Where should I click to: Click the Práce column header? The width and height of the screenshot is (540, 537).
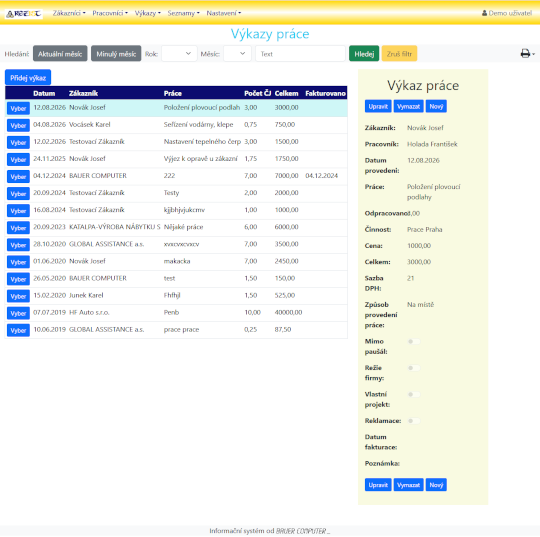(173, 93)
